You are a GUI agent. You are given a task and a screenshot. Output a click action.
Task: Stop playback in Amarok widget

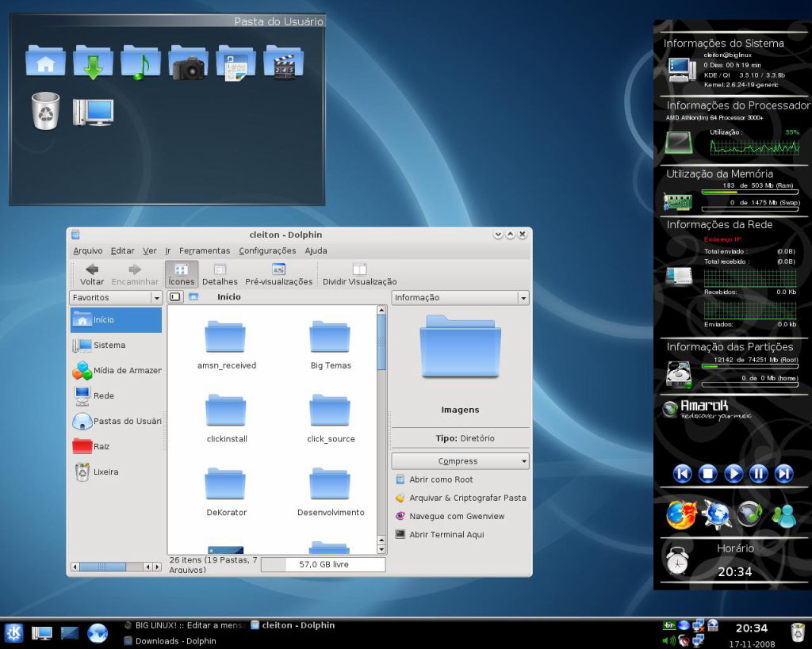coord(707,474)
